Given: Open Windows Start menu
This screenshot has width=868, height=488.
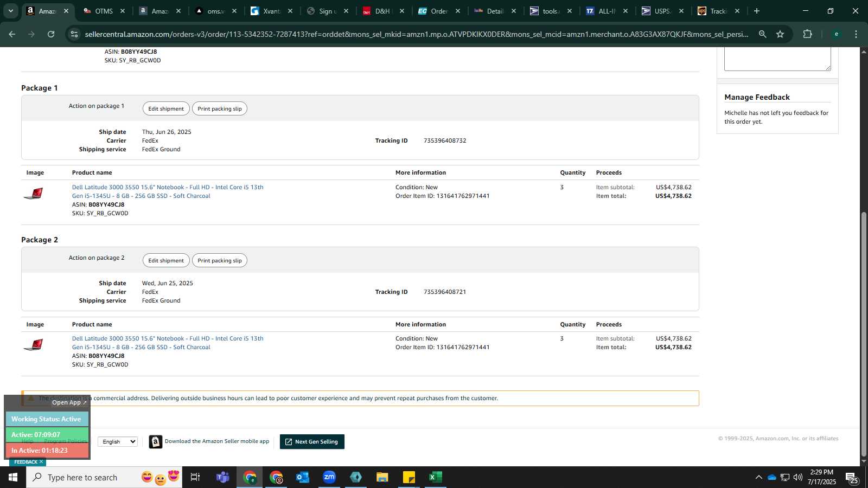Looking at the screenshot, I should [x=13, y=477].
